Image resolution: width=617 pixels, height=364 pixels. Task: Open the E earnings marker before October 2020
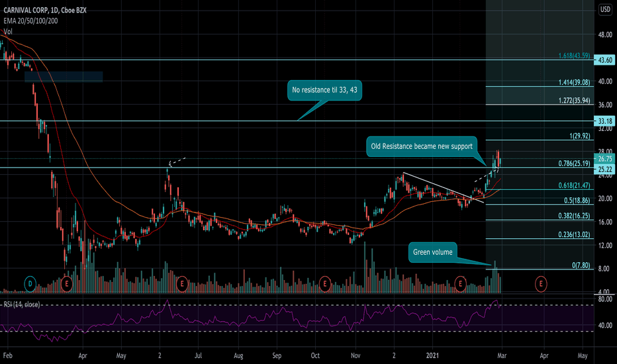pyautogui.click(x=325, y=284)
